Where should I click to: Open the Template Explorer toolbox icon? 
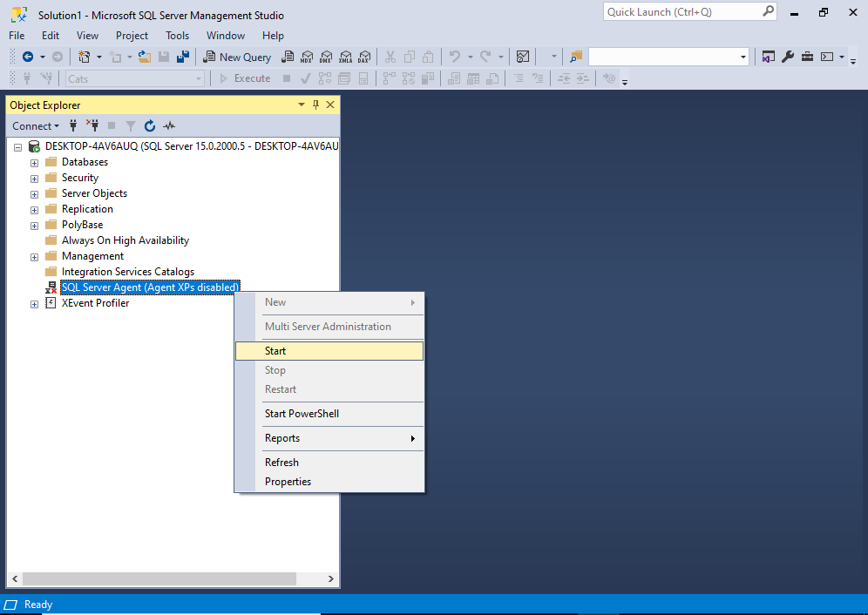(808, 57)
